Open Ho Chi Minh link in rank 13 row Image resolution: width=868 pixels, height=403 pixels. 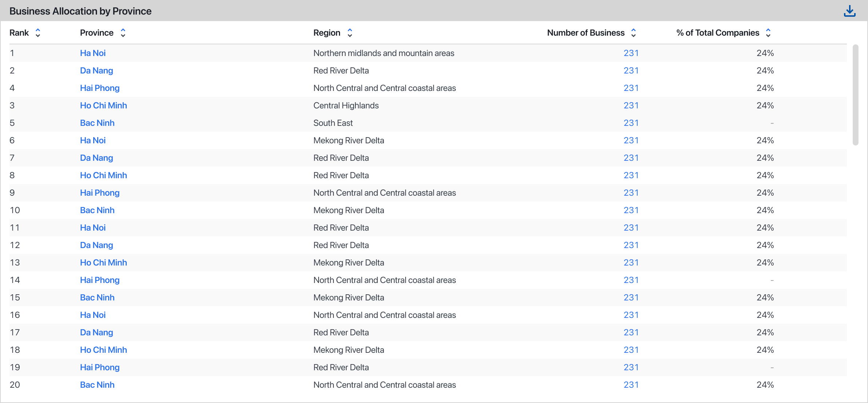click(x=103, y=263)
